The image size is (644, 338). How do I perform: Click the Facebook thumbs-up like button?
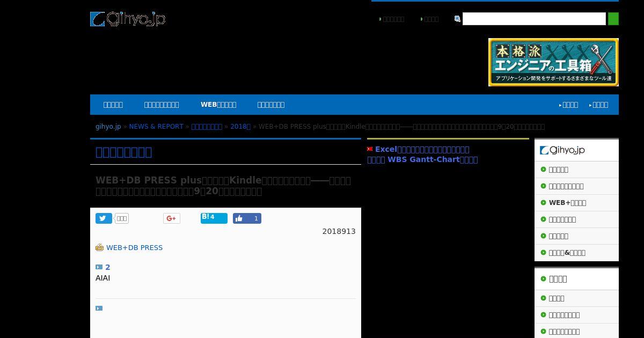point(247,218)
